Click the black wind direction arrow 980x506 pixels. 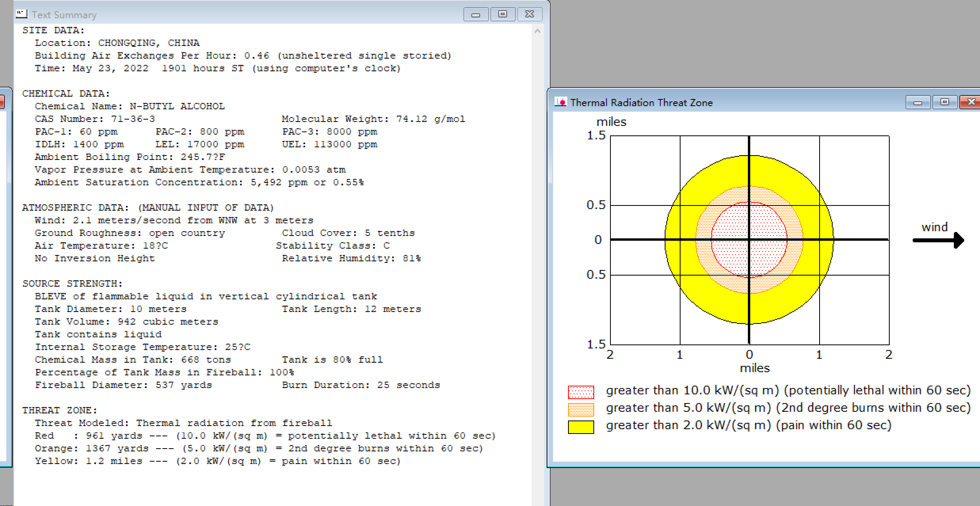pos(938,240)
